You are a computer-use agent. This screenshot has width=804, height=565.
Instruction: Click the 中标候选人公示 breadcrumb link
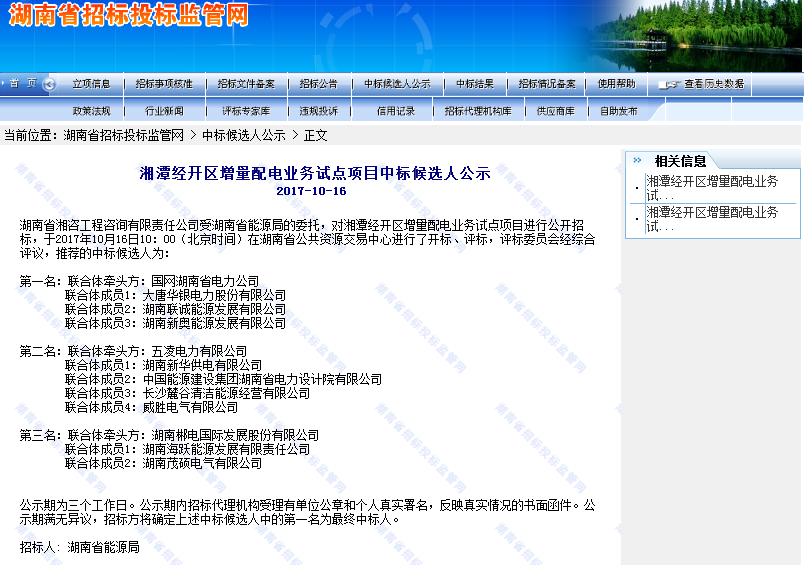(244, 135)
